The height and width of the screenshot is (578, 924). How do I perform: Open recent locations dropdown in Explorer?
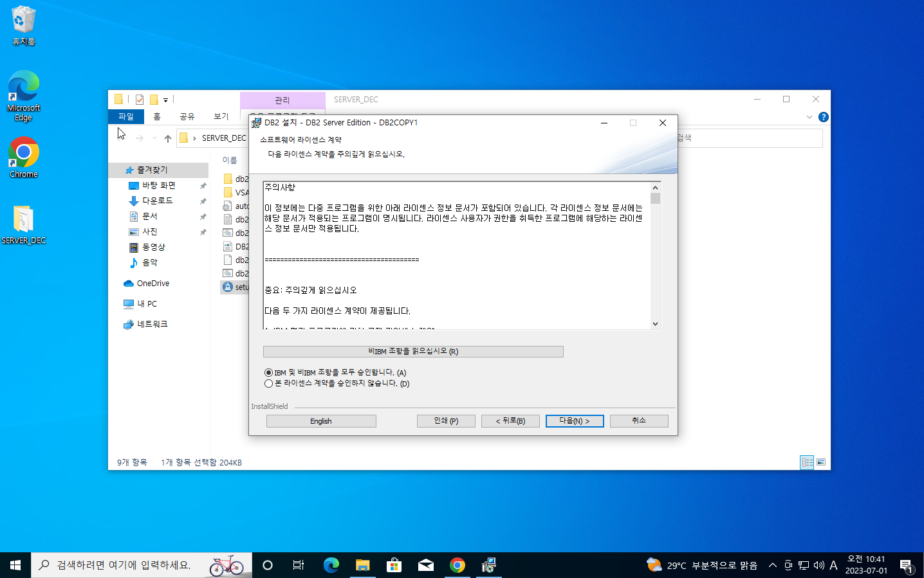154,138
